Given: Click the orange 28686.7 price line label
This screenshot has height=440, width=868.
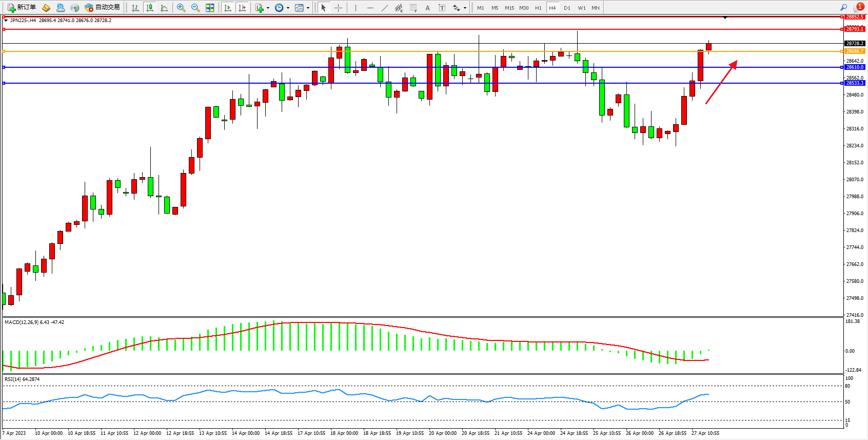Looking at the screenshot, I should [854, 51].
